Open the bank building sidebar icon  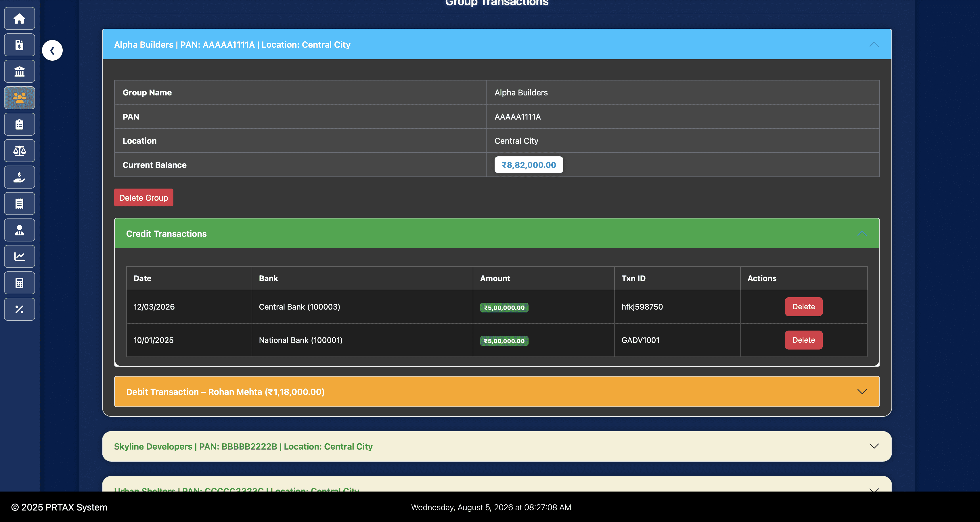[19, 71]
